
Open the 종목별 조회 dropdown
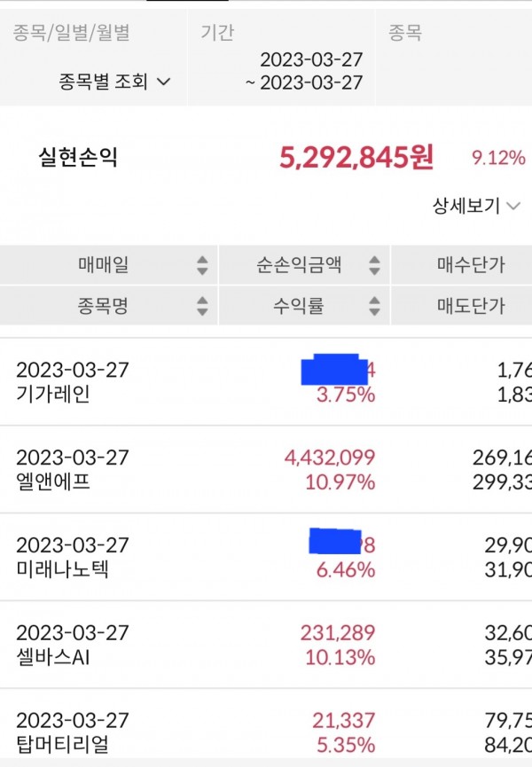tap(115, 82)
